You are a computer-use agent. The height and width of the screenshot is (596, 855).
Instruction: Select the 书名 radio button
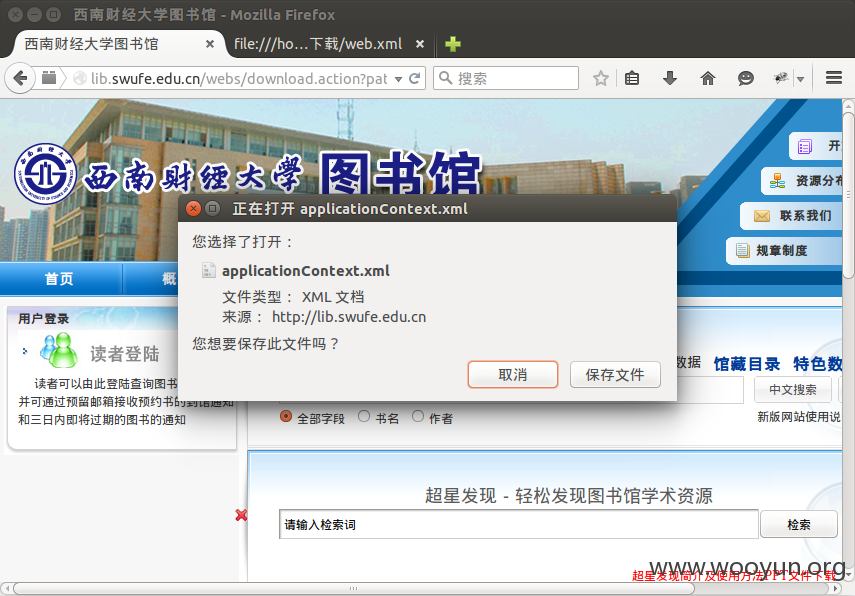[364, 417]
